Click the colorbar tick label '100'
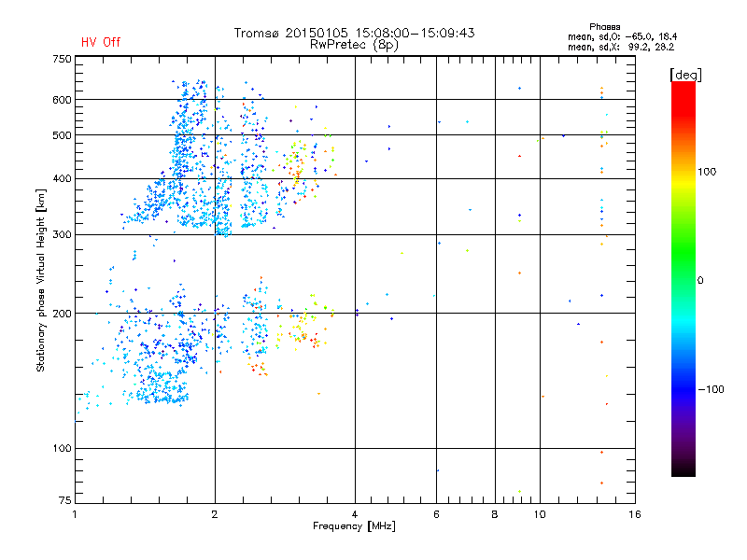This screenshot has height=560, width=747. 707,172
